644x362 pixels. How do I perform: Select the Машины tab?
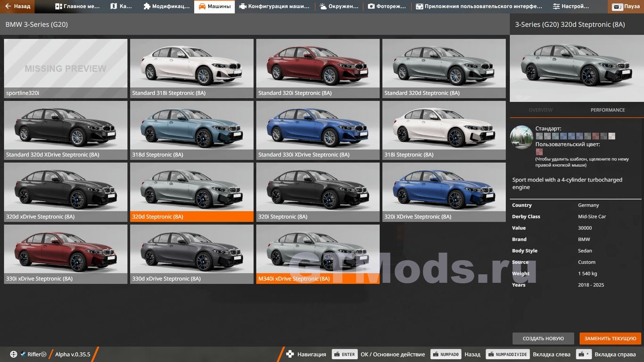215,7
